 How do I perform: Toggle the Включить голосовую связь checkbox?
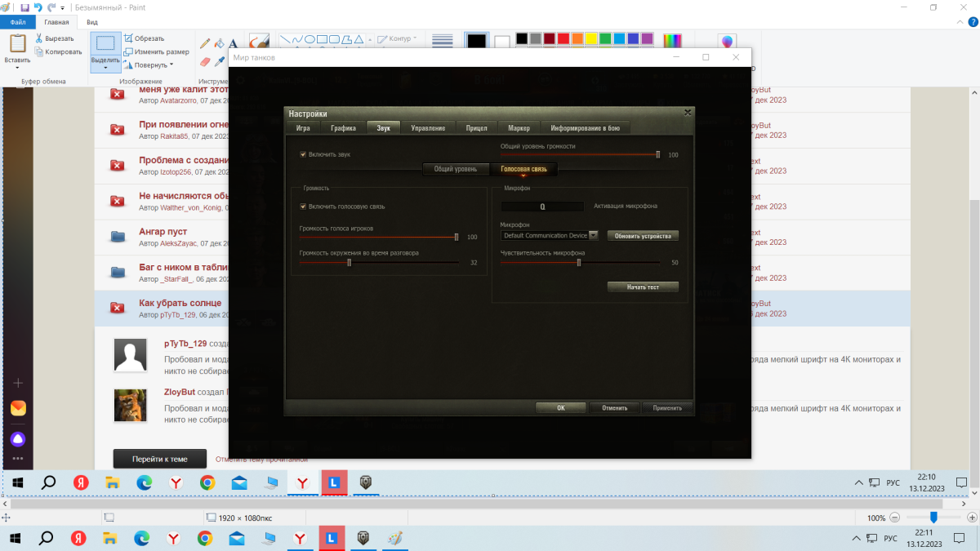(x=303, y=206)
